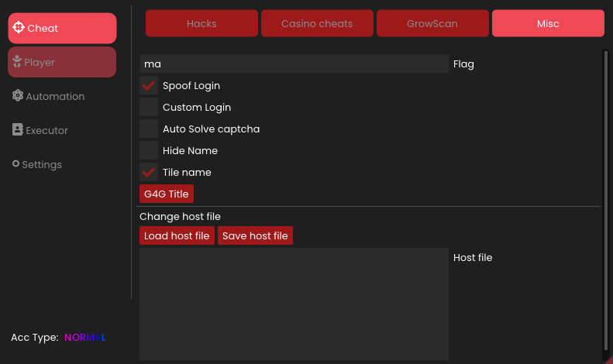Click the crosshair Cheat icon in sidebar
The height and width of the screenshot is (364, 613).
pos(19,27)
